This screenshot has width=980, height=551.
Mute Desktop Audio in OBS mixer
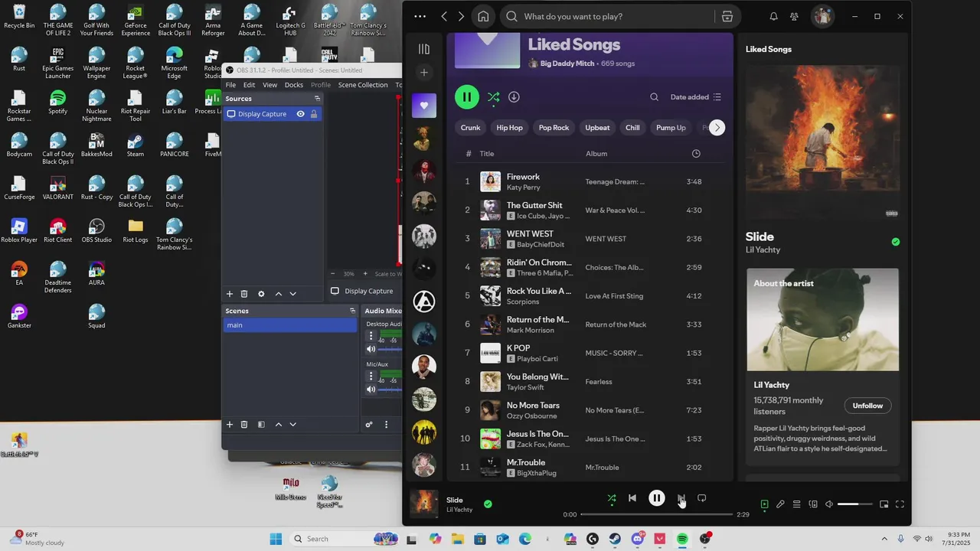point(371,349)
